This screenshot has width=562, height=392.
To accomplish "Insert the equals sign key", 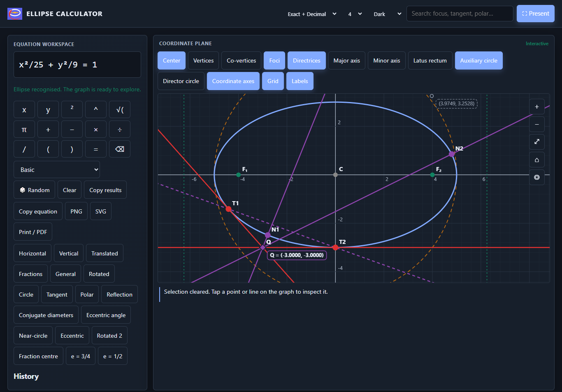I will [x=96, y=149].
